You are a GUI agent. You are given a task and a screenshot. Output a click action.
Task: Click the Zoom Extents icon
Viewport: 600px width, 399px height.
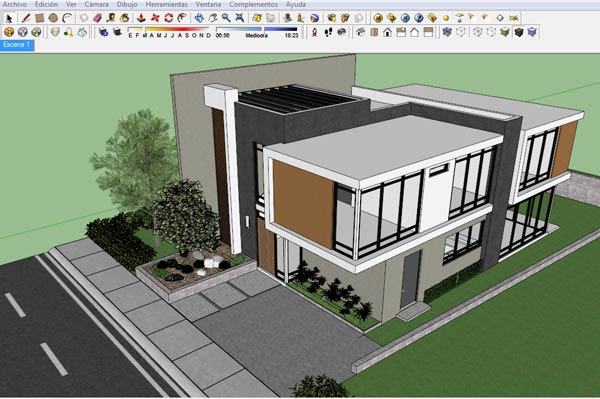240,18
